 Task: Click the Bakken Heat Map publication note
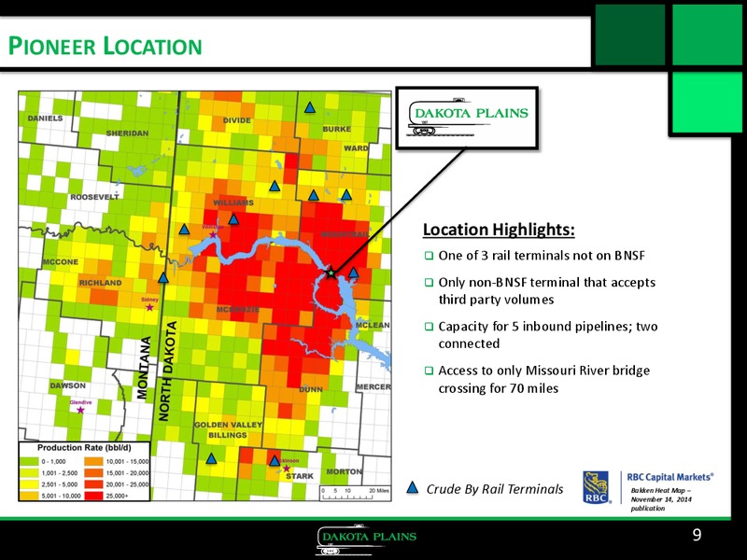tap(661, 499)
